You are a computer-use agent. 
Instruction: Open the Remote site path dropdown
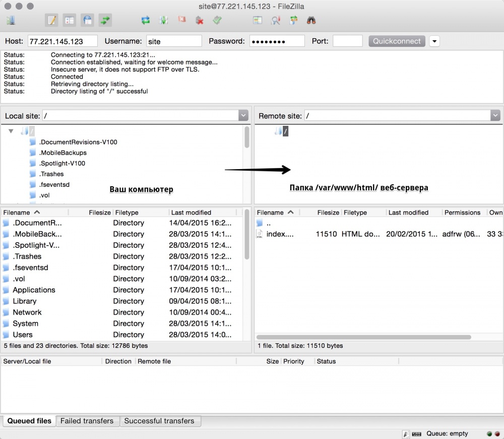[495, 116]
